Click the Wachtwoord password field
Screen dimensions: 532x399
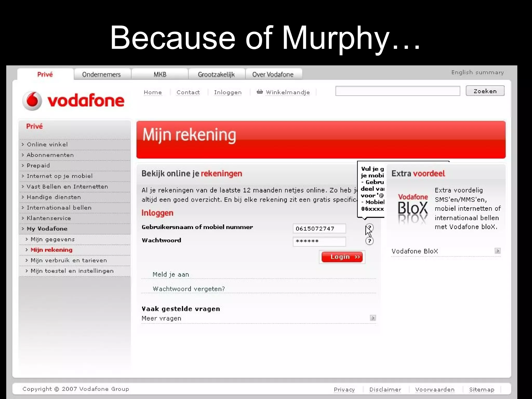pos(319,241)
